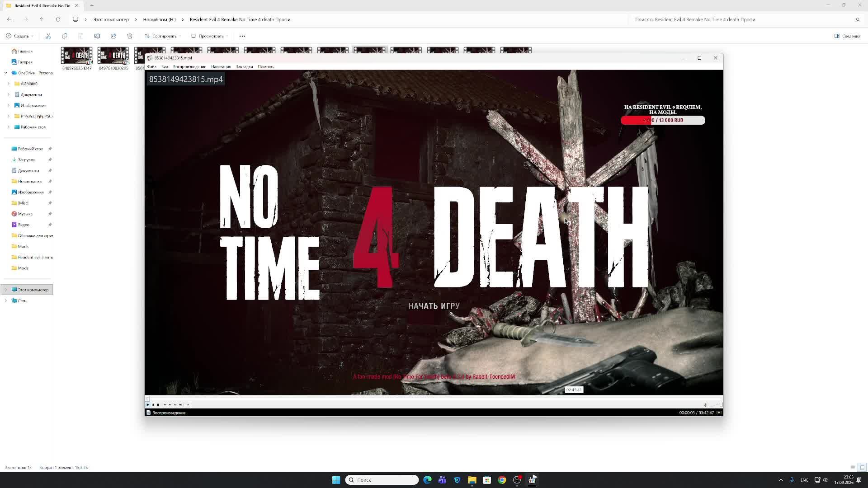Refresh the Explorer folder view
Screen dimensions: 868x488
(x=58, y=19)
